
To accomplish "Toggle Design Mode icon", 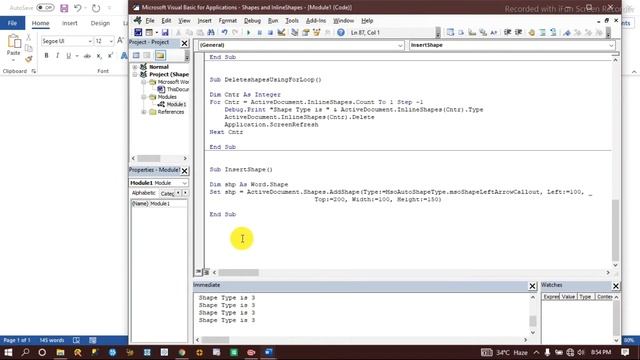I will point(281,32).
